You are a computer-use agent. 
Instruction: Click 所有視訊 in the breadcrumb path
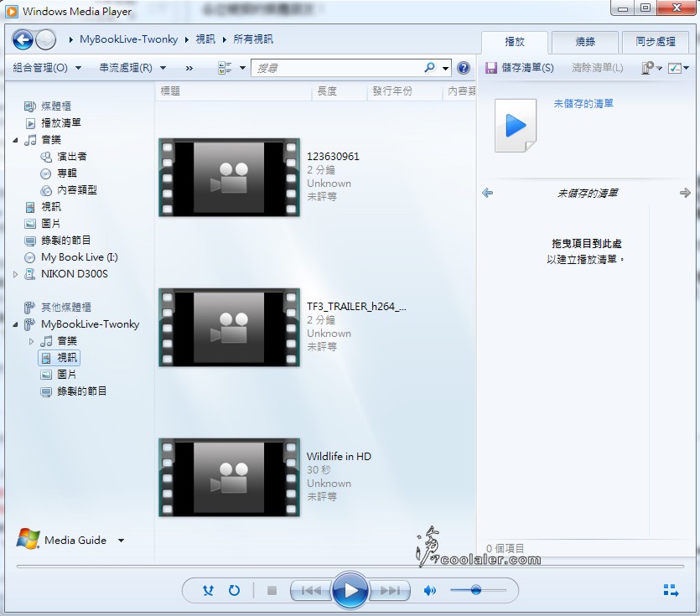click(x=253, y=39)
